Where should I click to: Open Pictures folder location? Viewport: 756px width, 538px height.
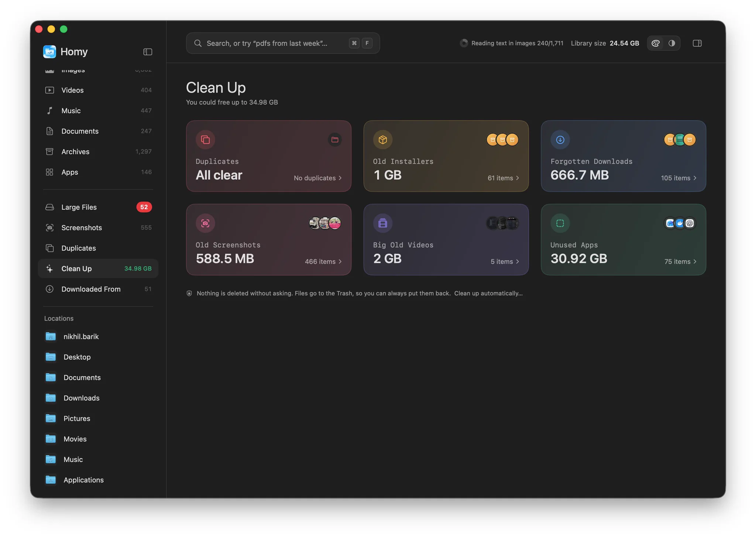(x=98, y=418)
